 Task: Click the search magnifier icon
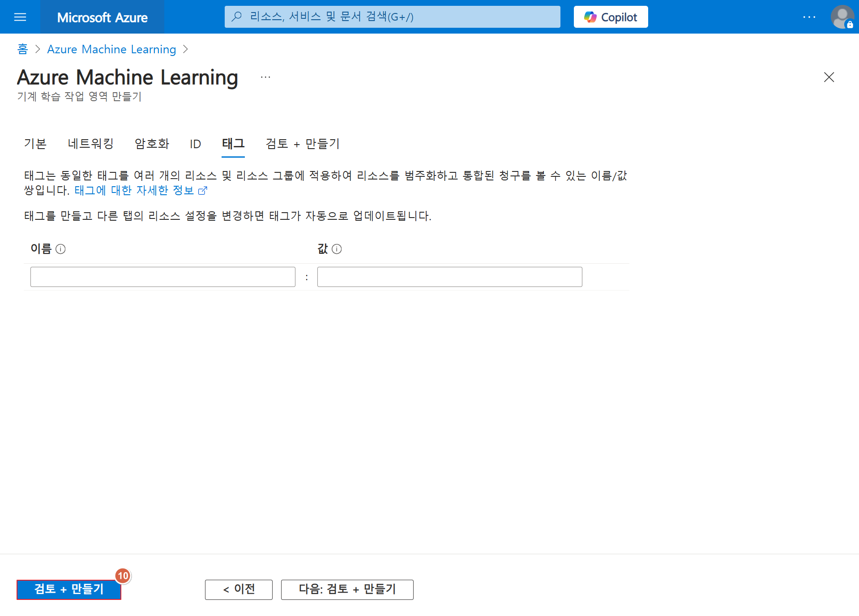[x=237, y=17]
